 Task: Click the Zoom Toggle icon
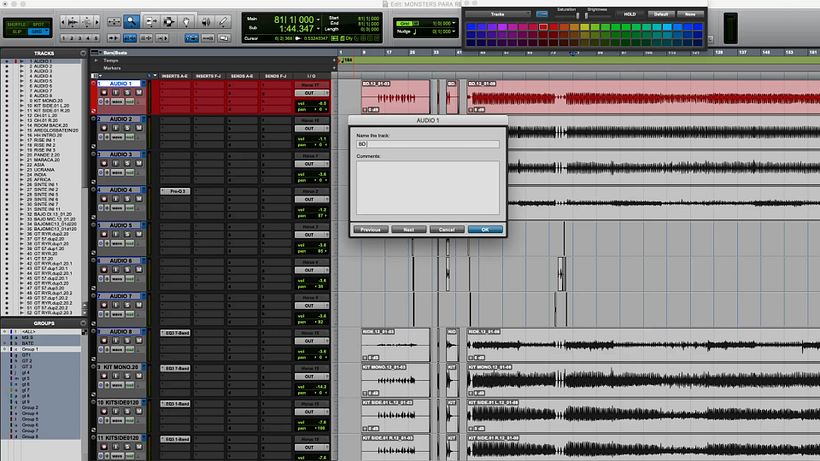113,22
